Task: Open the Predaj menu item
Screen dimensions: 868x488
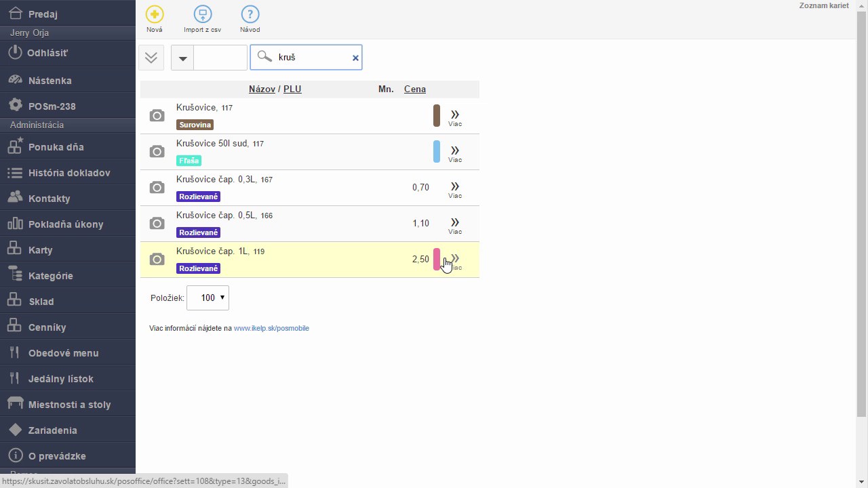Action: coord(68,14)
